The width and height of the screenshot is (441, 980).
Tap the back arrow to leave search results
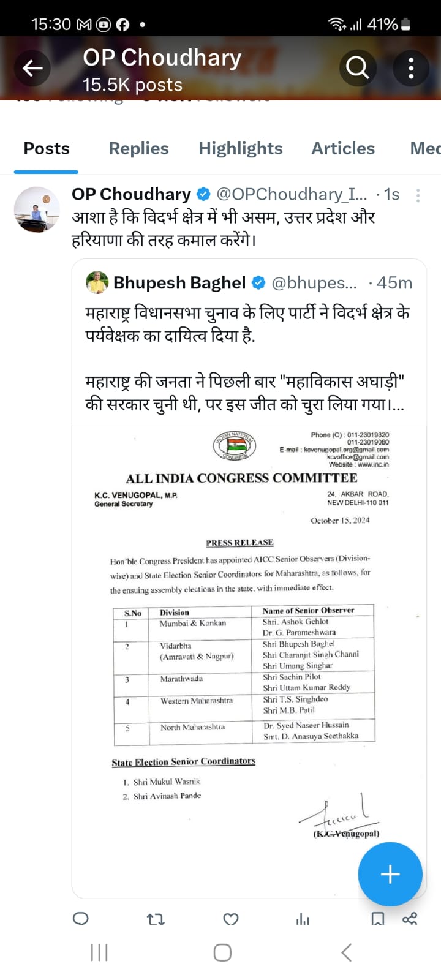32,67
